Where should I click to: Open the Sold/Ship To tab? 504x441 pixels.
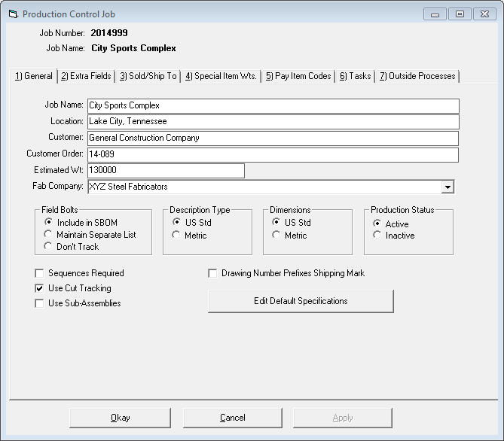click(148, 76)
